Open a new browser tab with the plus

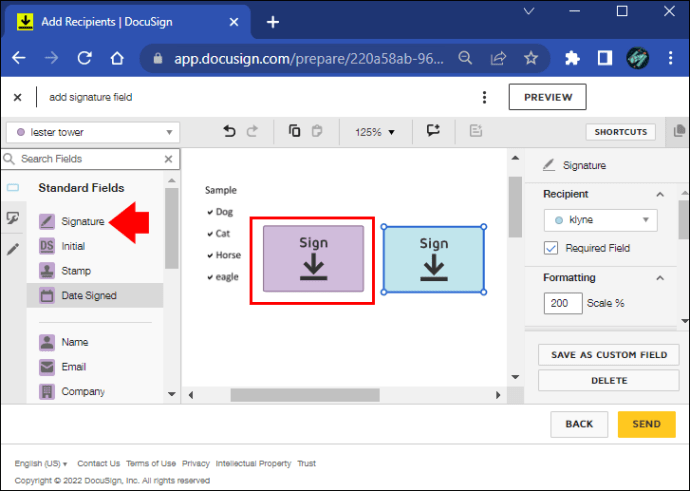point(273,22)
